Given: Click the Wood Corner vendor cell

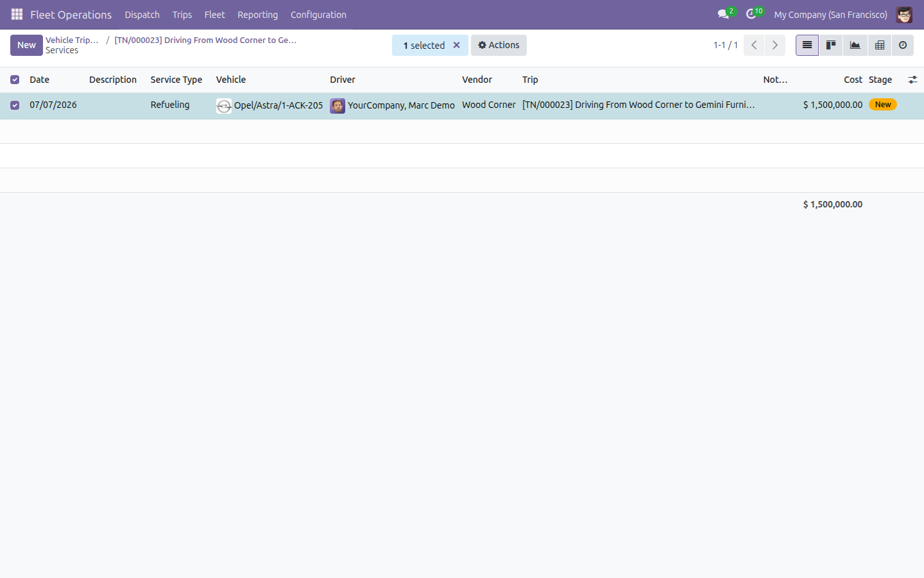Looking at the screenshot, I should (489, 105).
